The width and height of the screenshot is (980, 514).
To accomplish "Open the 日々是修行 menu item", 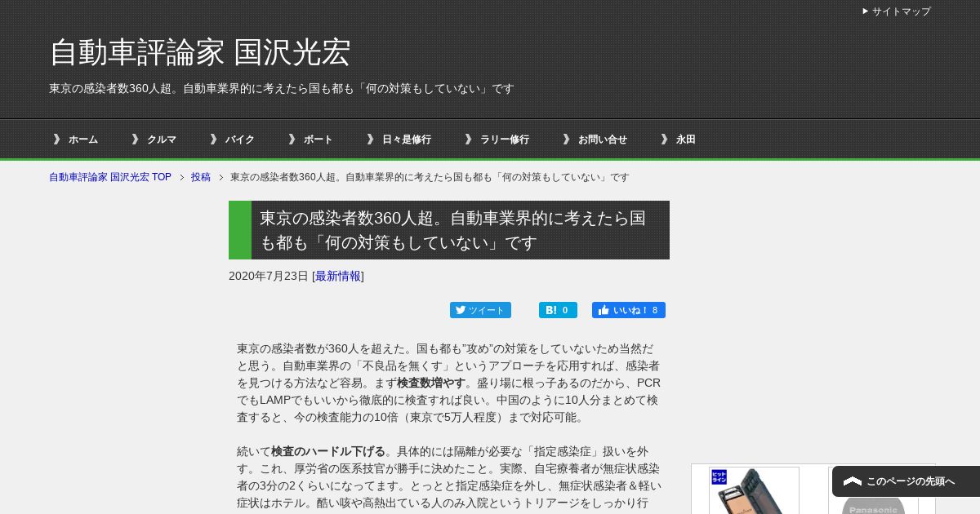I will click(407, 140).
